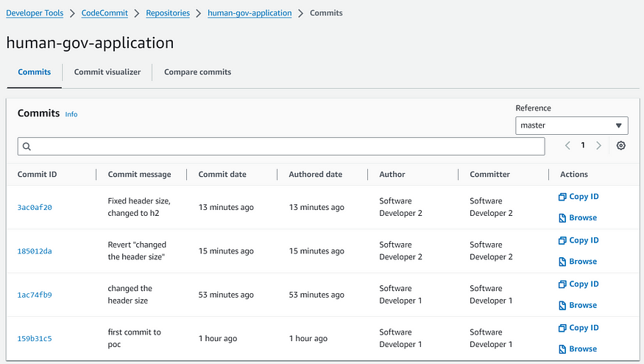Browse files at commit 185012da
The height and width of the screenshot is (364, 644).
578,262
